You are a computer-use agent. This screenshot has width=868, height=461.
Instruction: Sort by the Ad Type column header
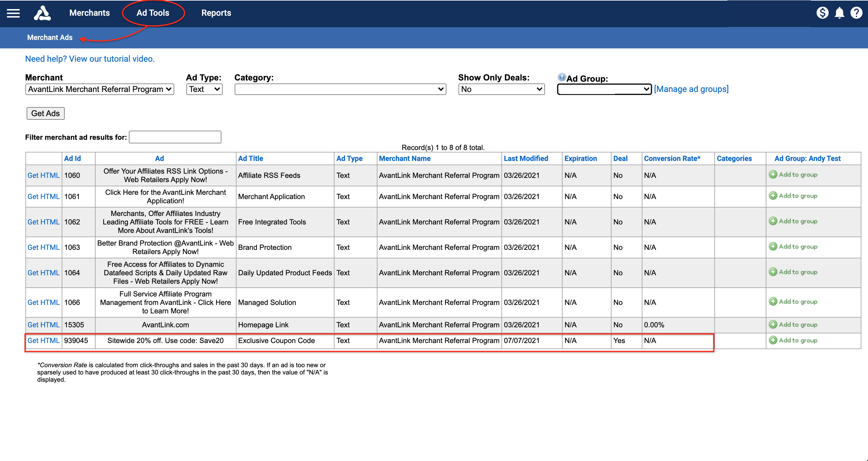point(349,159)
